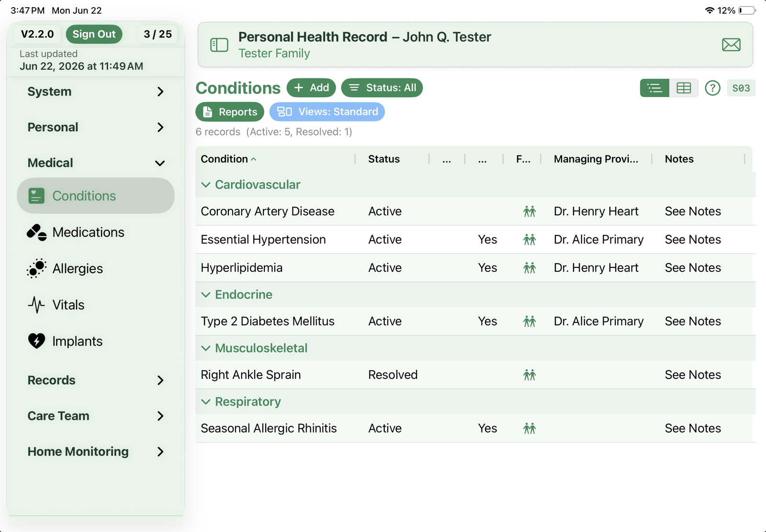Collapse the Medical menu section
This screenshot has width=766, height=532.
[x=96, y=163]
